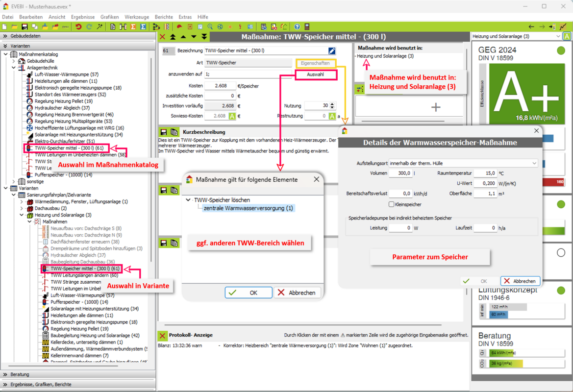Click the blue edit pencil icon beside Bezeichnung
Screen dimensions: 573x392
pos(332,50)
